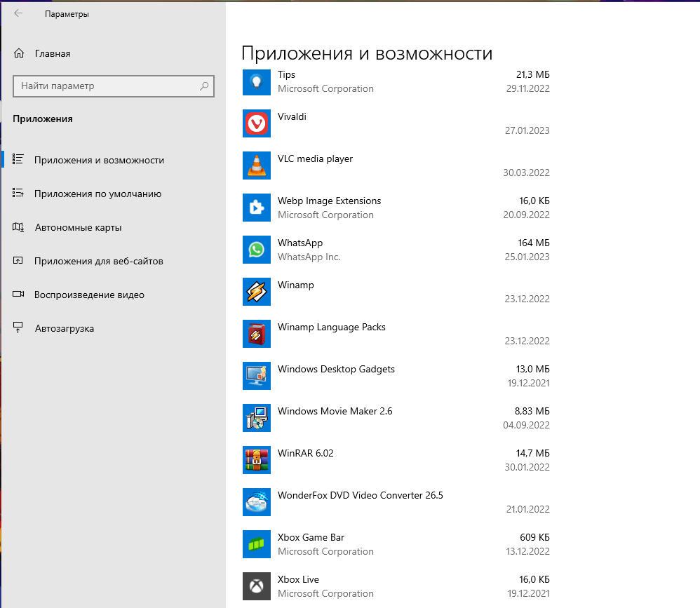Click the Приложения sidebar heading
Viewport: 700px width, 608px height.
42,119
